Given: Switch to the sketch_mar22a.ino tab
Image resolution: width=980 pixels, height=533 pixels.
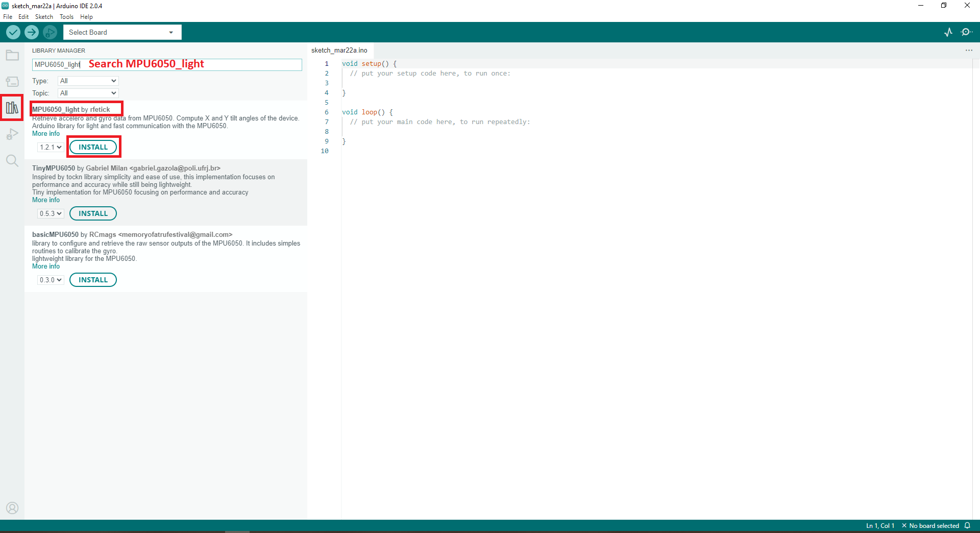Looking at the screenshot, I should coord(339,50).
